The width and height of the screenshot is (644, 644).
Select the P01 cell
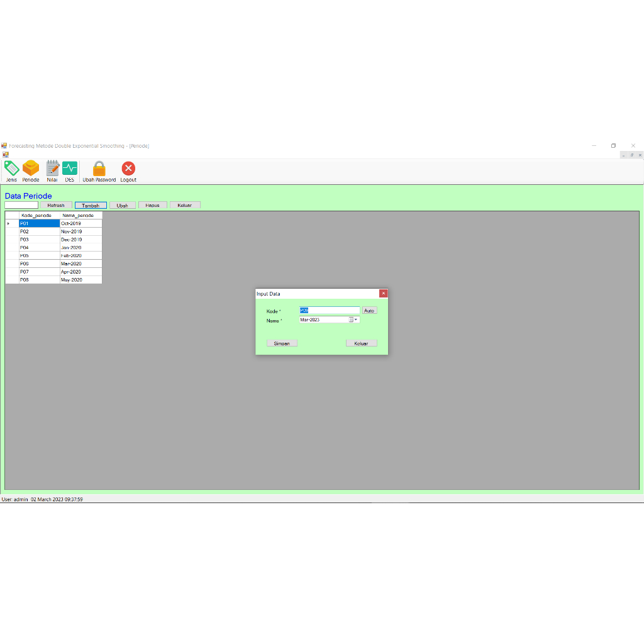point(39,223)
